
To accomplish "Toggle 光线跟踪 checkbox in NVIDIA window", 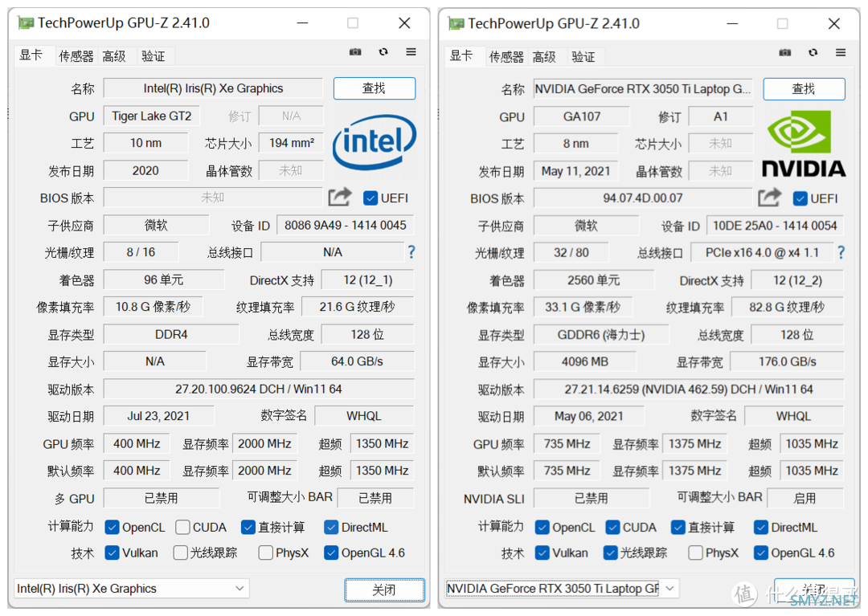I will pos(611,553).
